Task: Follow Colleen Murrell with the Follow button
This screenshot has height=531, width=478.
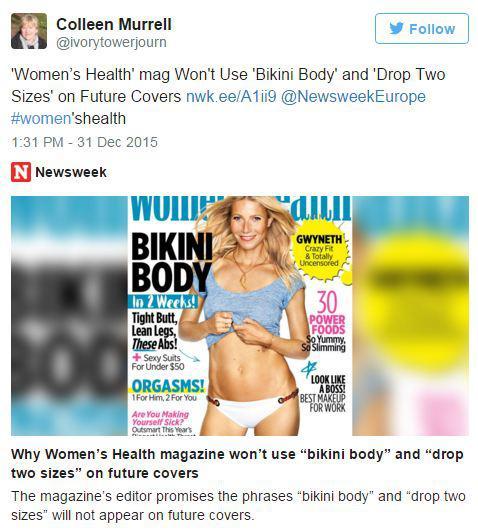Action: 422,28
